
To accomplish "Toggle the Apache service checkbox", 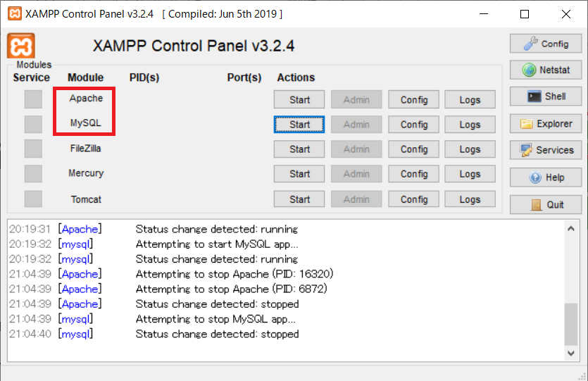I will click(x=33, y=99).
